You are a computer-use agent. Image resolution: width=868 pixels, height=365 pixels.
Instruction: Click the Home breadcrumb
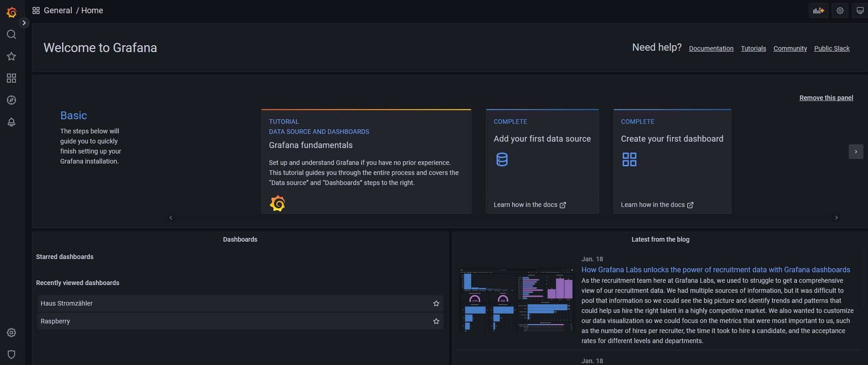pyautogui.click(x=92, y=11)
